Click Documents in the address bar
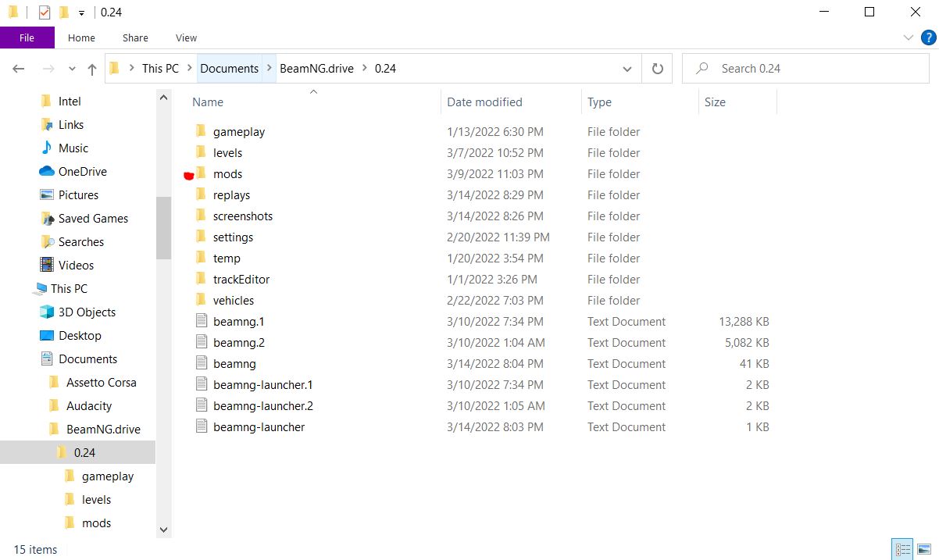 229,69
